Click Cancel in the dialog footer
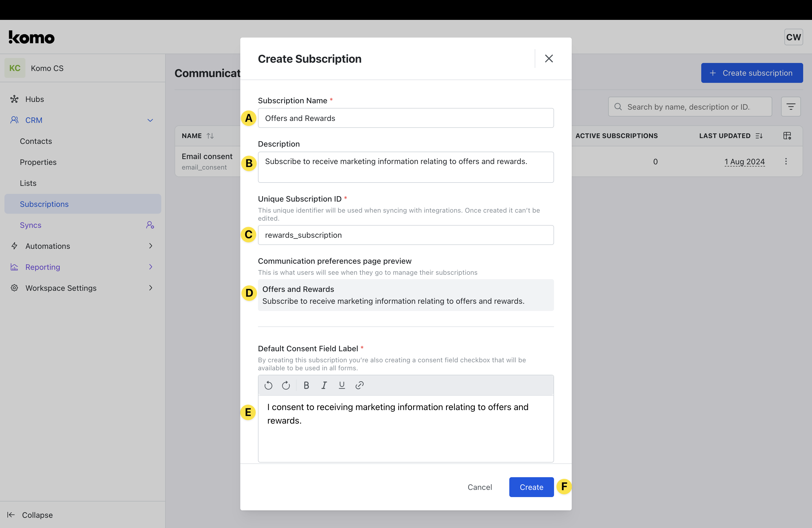The image size is (812, 528). click(x=479, y=487)
